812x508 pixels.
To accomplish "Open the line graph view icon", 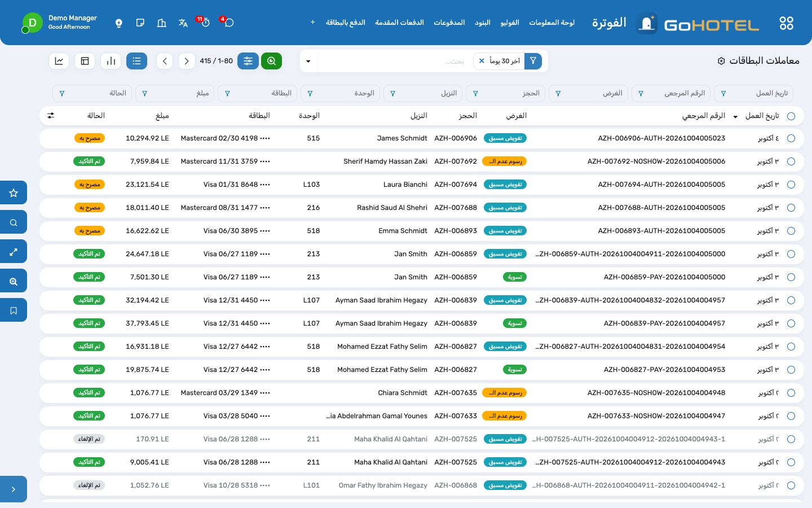I will [59, 61].
